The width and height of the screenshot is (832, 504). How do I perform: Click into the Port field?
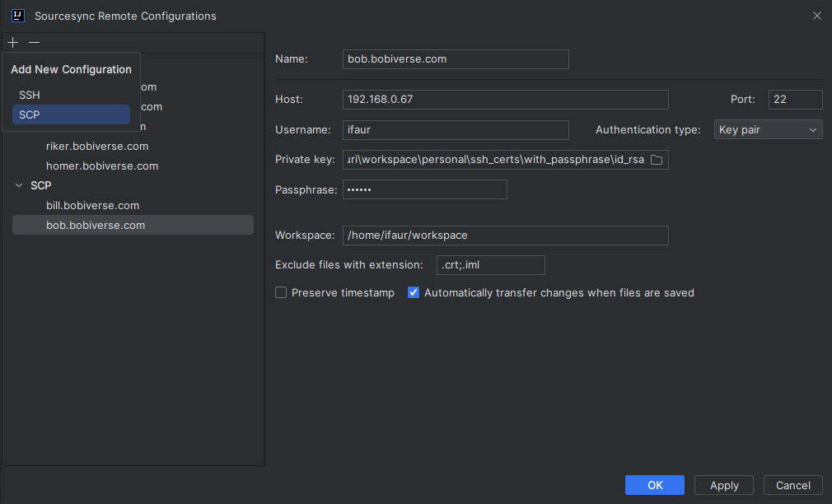click(x=796, y=100)
